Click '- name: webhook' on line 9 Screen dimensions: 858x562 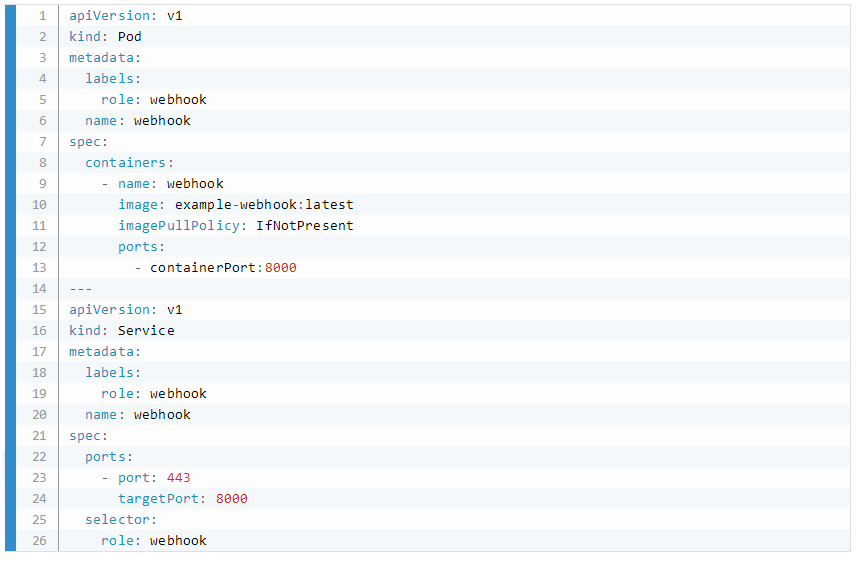(x=163, y=183)
